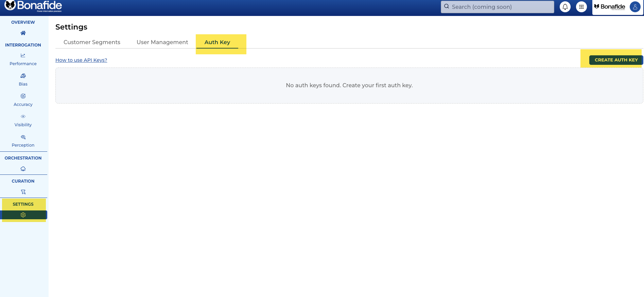Click the Bonafide organization badge at top right
The image size is (644, 297).
click(x=610, y=7)
